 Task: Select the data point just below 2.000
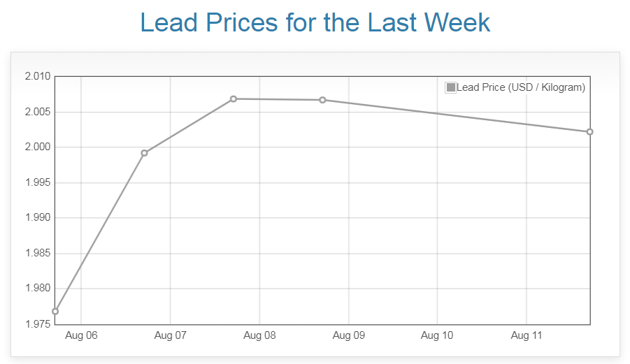[144, 153]
